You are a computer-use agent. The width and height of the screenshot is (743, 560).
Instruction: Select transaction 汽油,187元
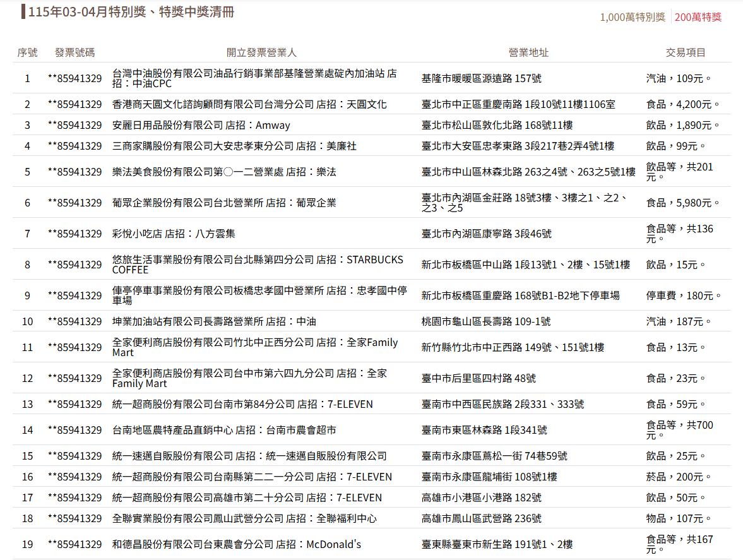679,321
